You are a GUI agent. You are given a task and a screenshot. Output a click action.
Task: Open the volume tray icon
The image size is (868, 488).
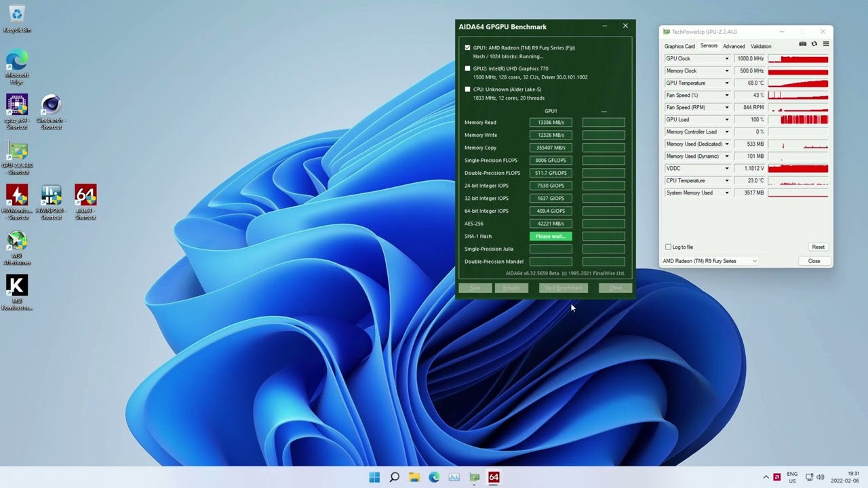pos(821,477)
